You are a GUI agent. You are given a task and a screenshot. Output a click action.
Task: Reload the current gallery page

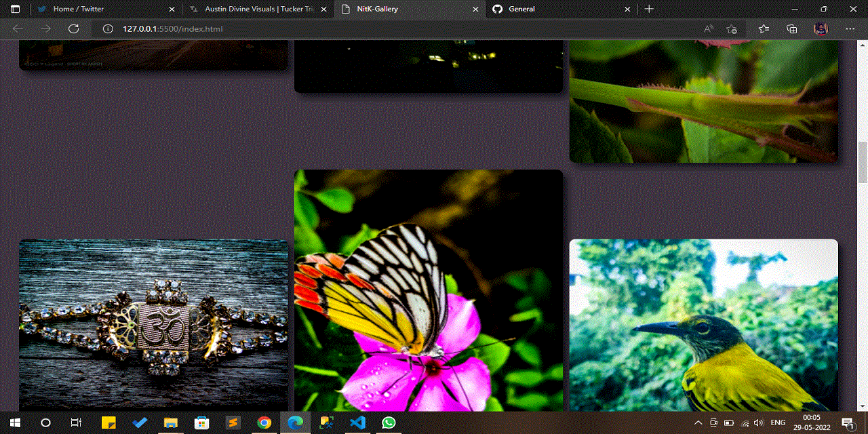point(74,28)
